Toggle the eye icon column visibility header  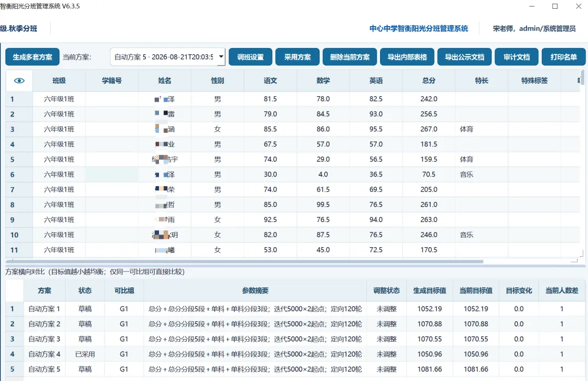(19, 81)
